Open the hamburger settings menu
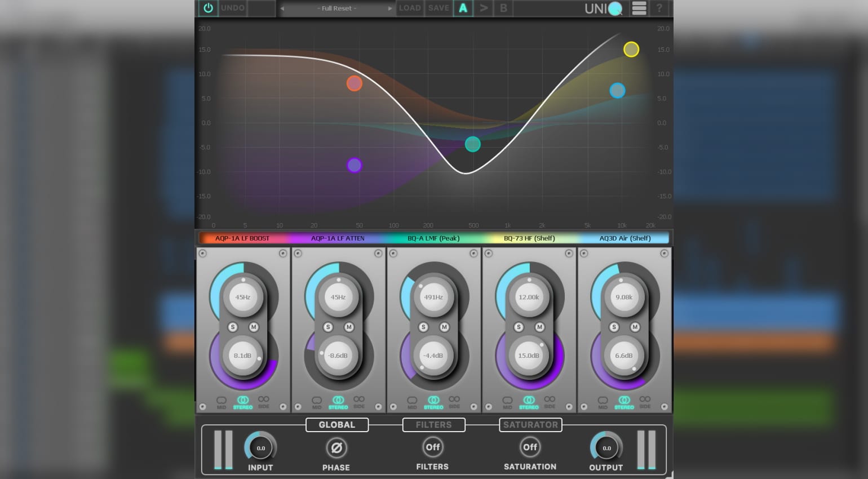The image size is (868, 479). pos(639,8)
